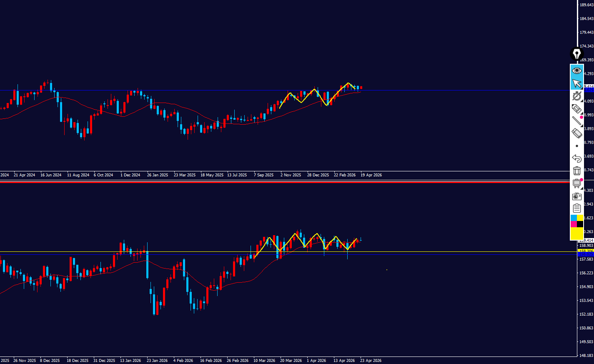Take a screenshot with the camera icon

click(577, 196)
